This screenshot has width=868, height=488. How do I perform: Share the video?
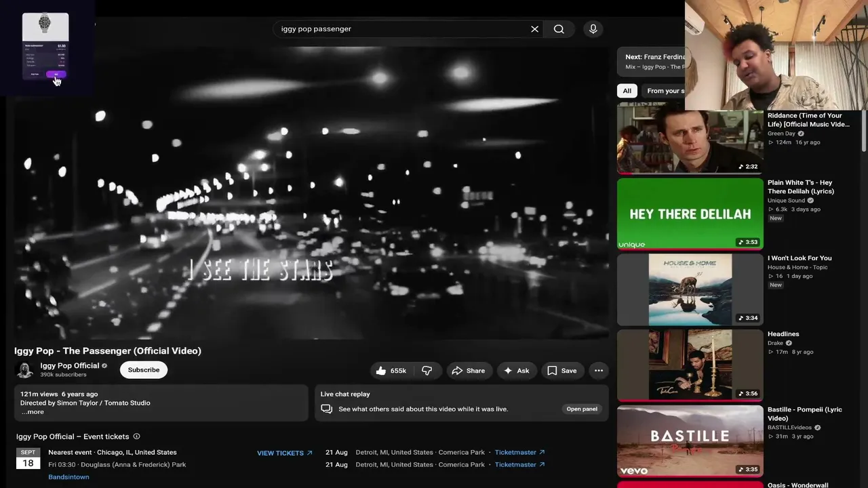tap(469, 371)
